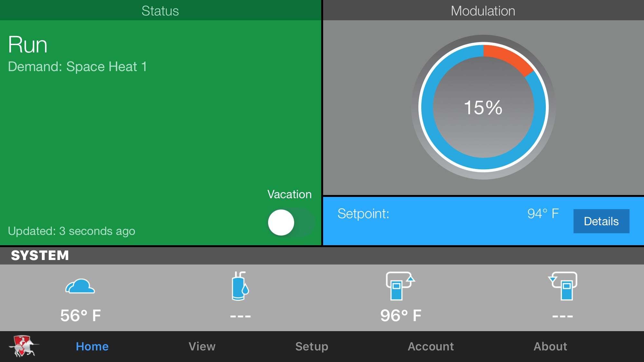Click the knight on horse logo
This screenshot has width=644, height=362.
point(23,346)
